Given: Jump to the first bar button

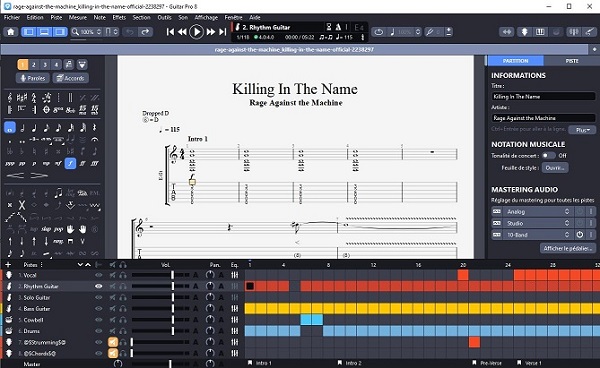Looking at the screenshot, I should pos(170,32).
